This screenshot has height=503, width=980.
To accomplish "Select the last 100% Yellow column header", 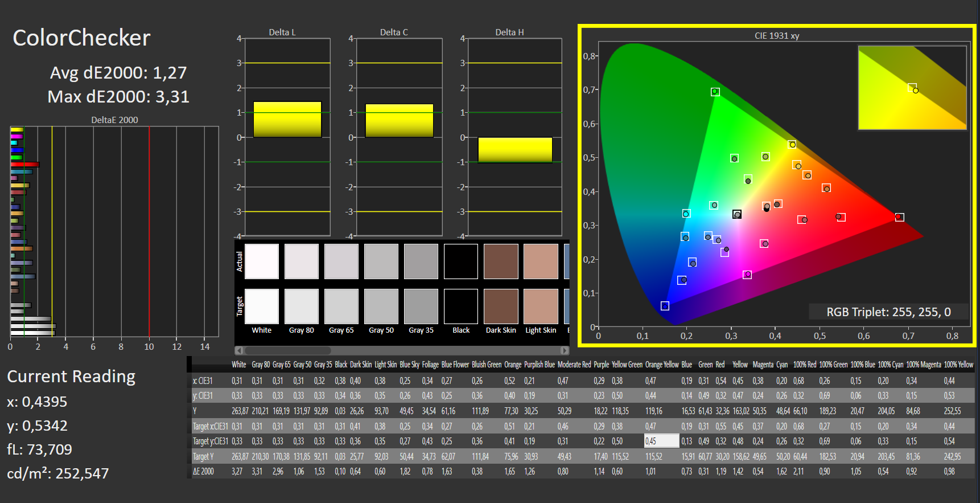I will pos(958,365).
